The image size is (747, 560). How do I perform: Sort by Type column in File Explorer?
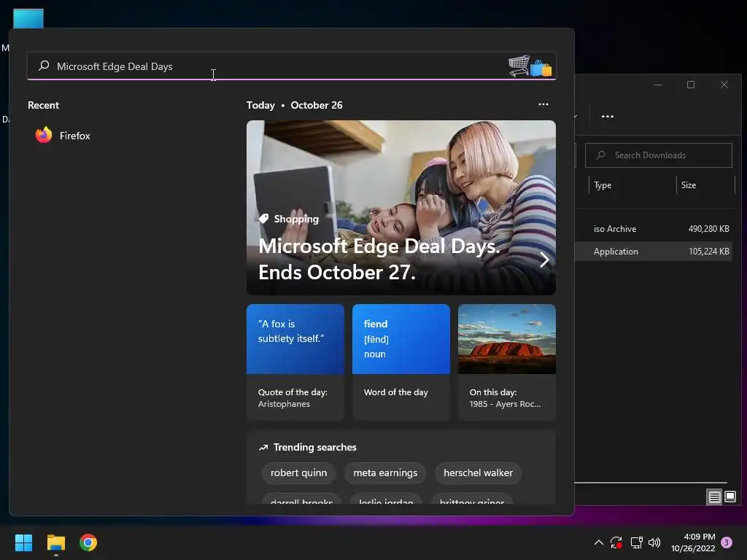602,185
